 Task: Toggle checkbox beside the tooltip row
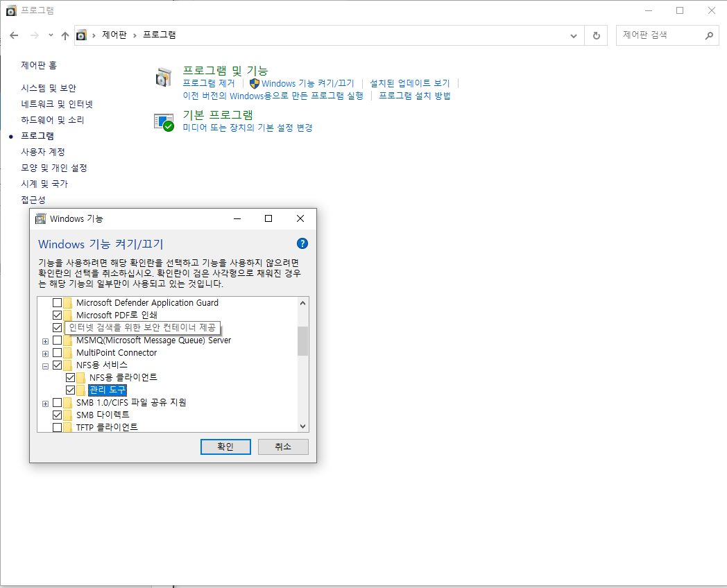57,327
